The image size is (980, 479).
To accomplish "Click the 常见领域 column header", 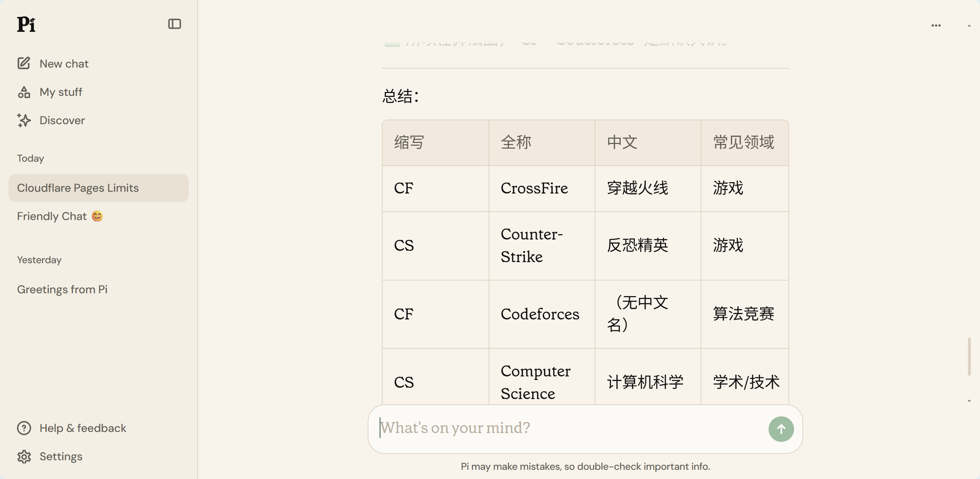I will (745, 143).
